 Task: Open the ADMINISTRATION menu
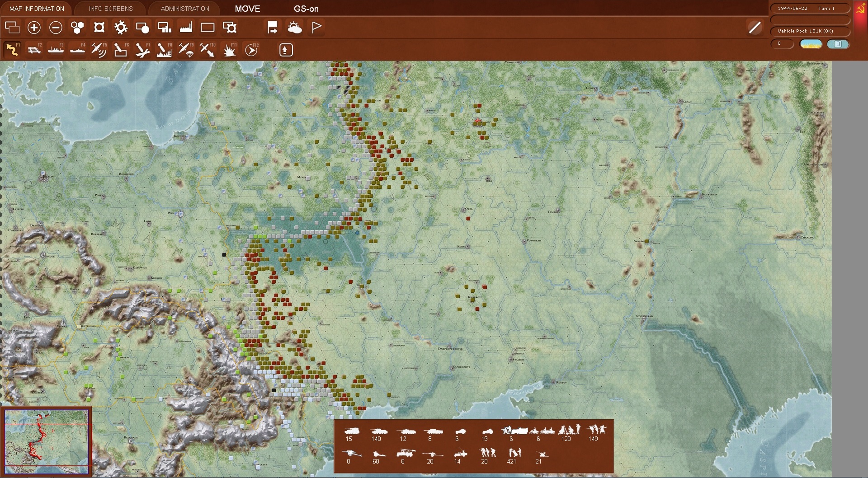[183, 8]
